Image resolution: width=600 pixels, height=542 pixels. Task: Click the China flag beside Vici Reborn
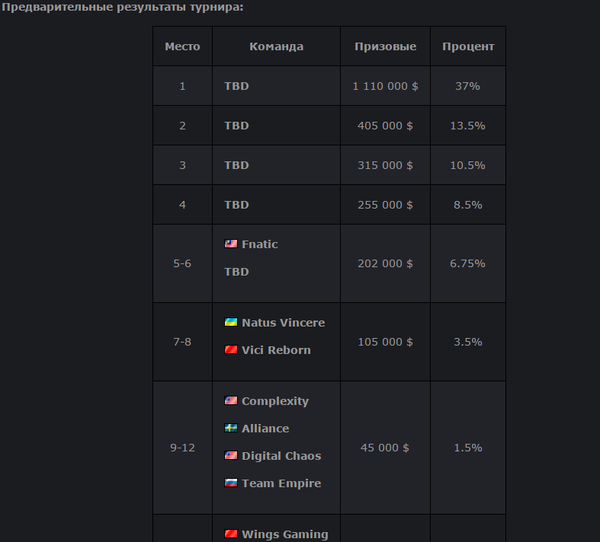(x=231, y=350)
